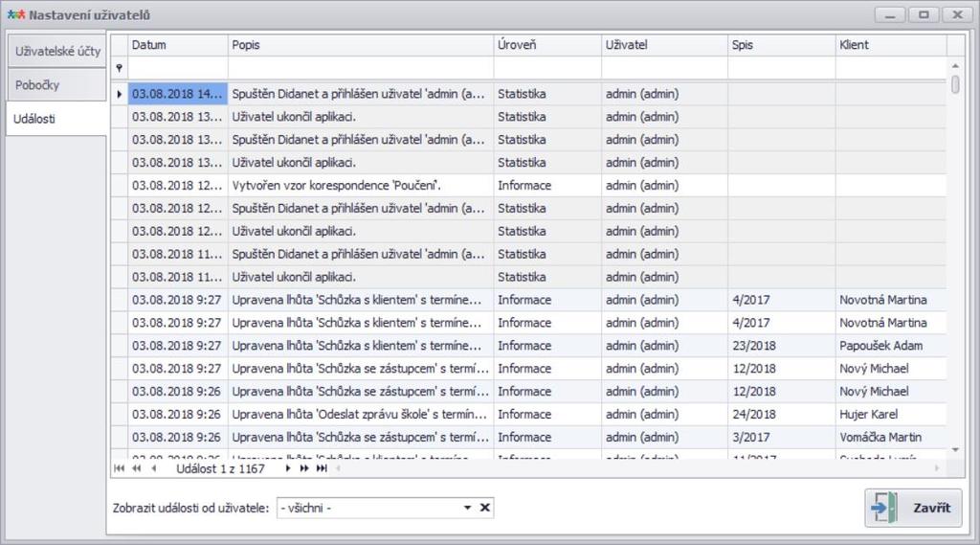Click vertical scrollbar up arrow
The width and height of the screenshot is (980, 545).
point(955,65)
